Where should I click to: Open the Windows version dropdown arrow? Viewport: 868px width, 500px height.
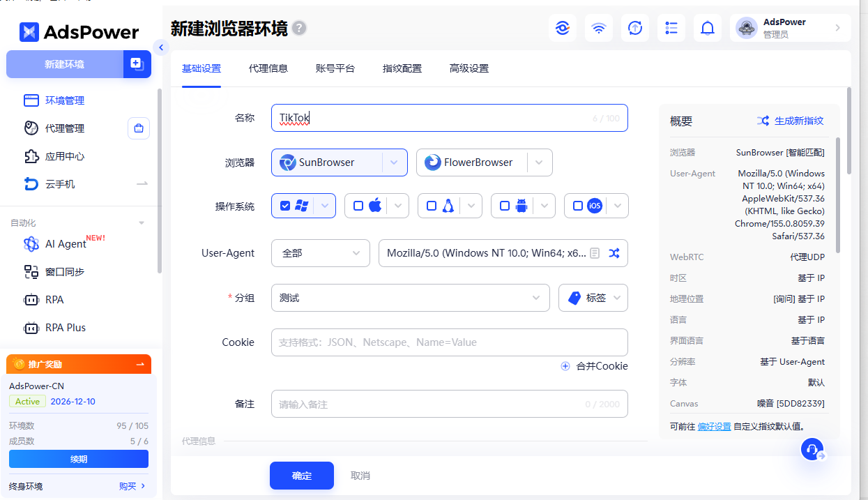pyautogui.click(x=325, y=206)
